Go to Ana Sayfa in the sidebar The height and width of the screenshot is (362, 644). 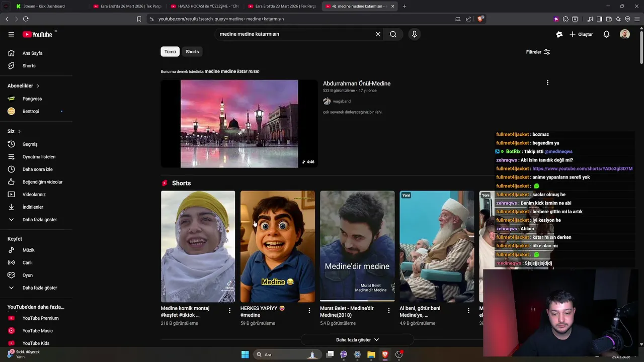(33, 53)
